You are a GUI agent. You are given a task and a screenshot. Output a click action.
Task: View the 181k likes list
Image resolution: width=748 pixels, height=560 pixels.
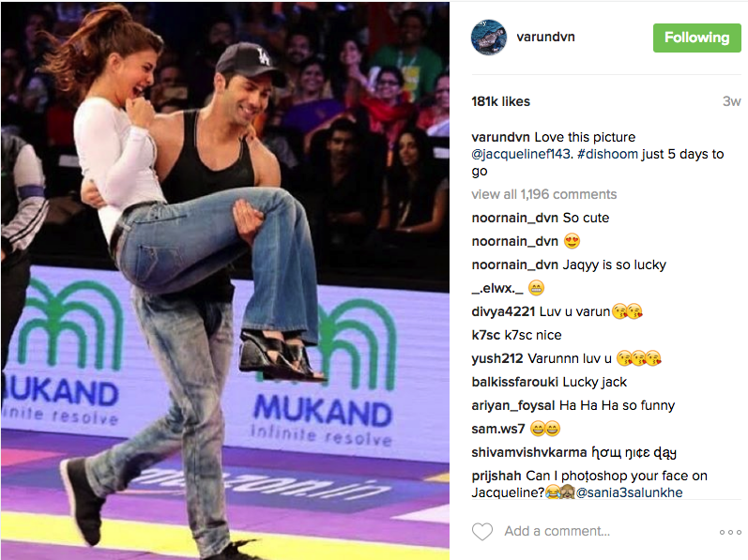[x=500, y=101]
